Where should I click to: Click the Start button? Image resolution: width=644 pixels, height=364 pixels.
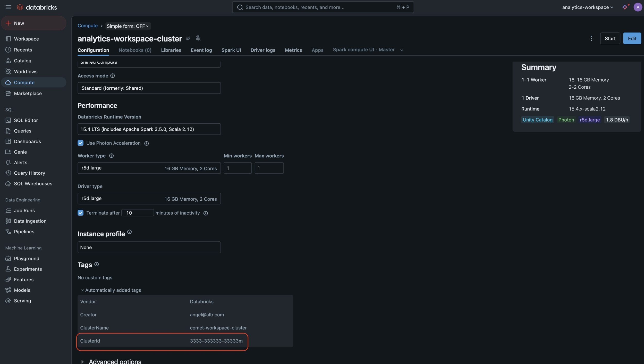610,38
